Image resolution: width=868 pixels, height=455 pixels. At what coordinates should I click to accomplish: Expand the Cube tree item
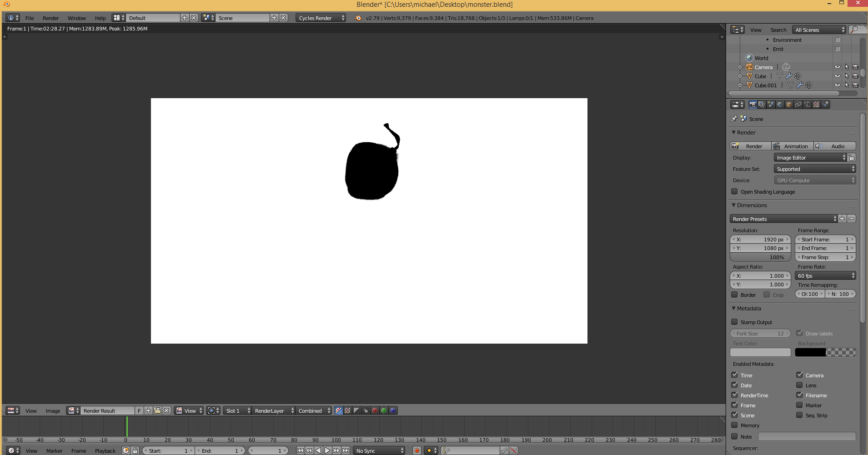[x=740, y=76]
